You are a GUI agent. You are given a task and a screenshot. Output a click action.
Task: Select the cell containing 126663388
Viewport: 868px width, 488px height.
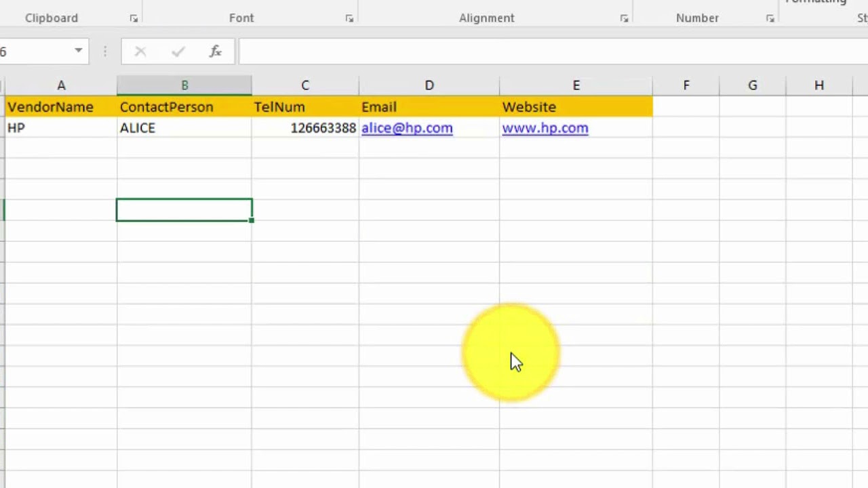coord(305,128)
